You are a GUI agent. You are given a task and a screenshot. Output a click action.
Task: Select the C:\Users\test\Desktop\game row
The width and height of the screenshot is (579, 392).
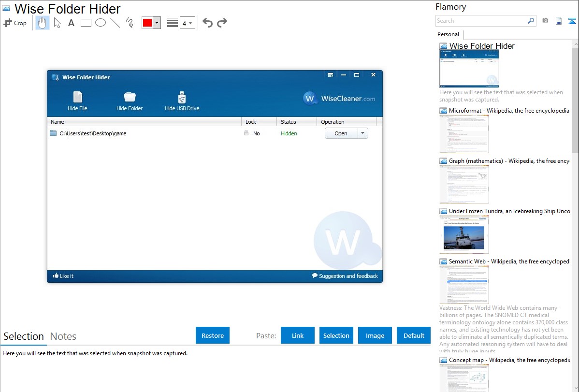pyautogui.click(x=215, y=133)
